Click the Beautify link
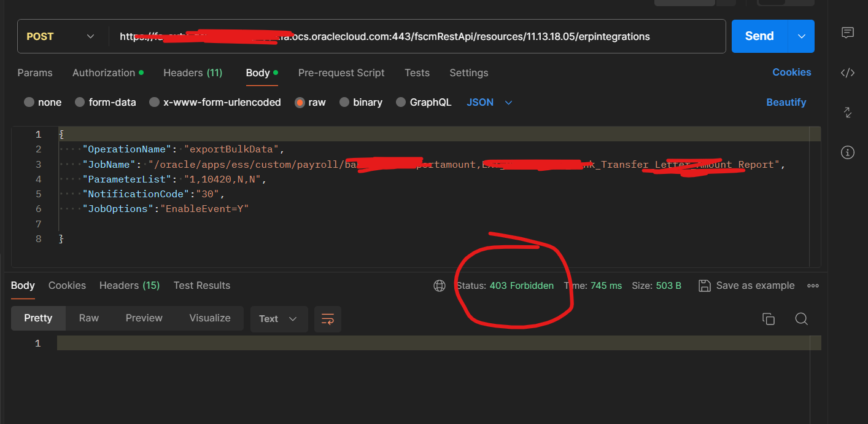 [786, 102]
